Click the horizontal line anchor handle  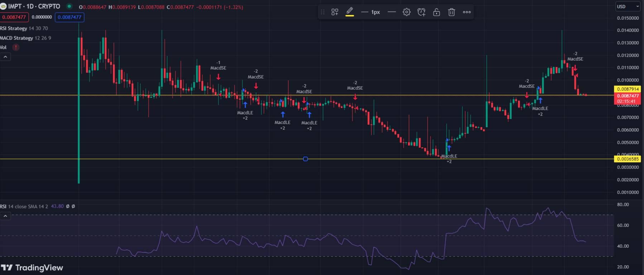(306, 159)
